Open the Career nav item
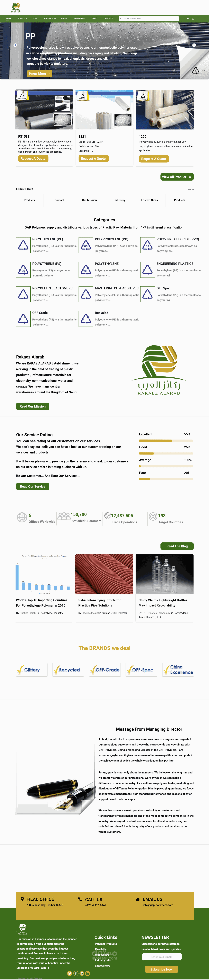 pos(64,18)
